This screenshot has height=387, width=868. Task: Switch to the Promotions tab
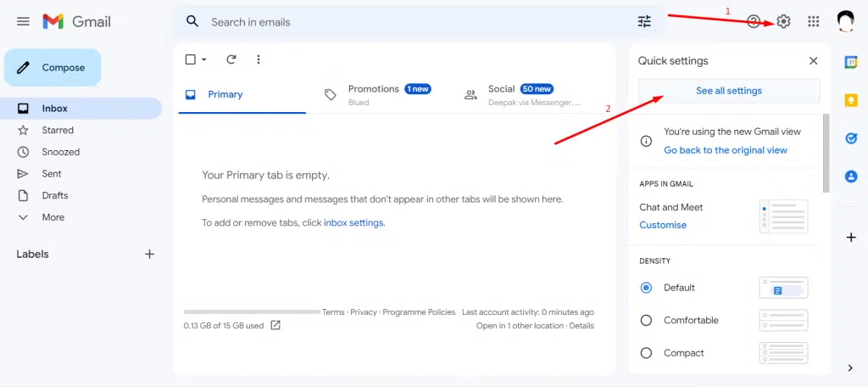381,94
